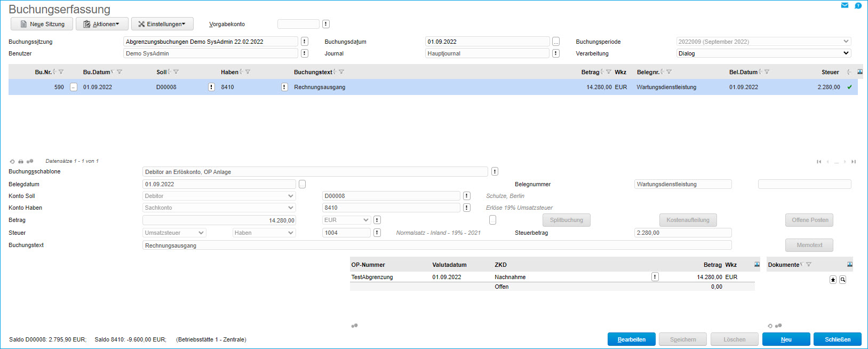The width and height of the screenshot is (868, 349).
Task: Open lookup beside 8410 in the table row
Action: pos(284,87)
